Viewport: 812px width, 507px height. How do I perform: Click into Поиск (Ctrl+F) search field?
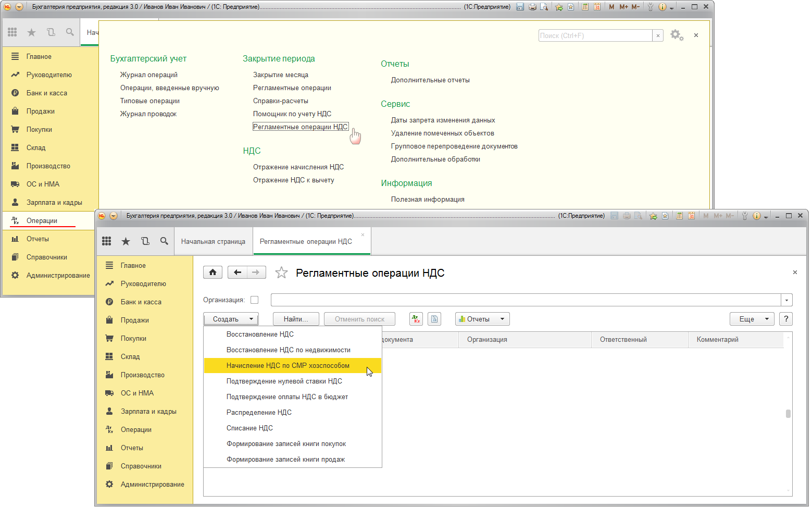(595, 35)
